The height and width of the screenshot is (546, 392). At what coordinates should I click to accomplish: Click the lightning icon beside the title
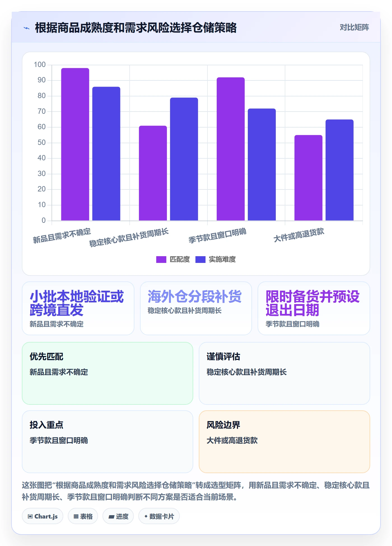point(27,28)
